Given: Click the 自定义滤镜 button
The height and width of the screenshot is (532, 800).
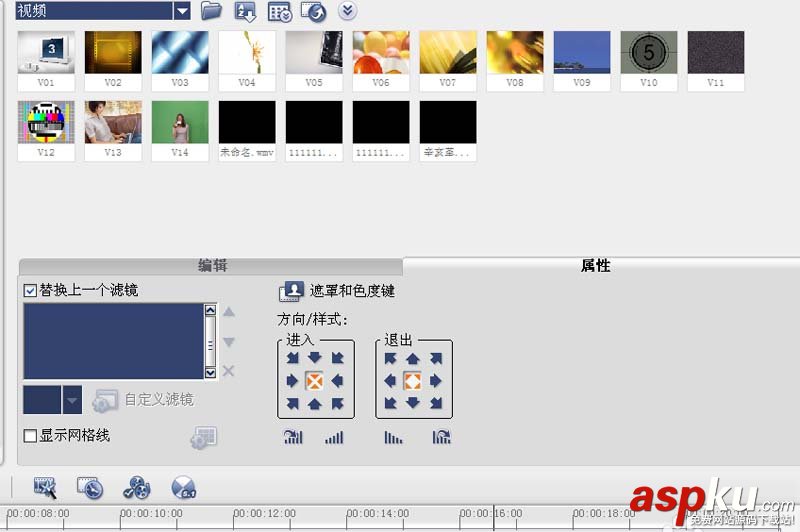Looking at the screenshot, I should [143, 400].
